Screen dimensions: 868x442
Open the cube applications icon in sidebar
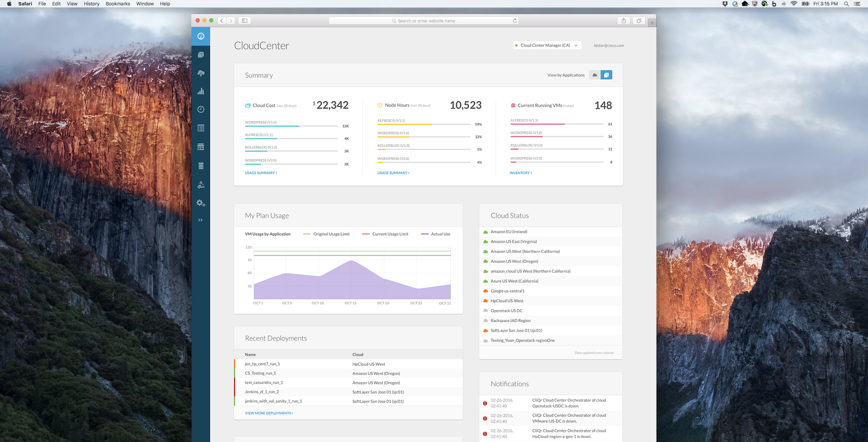point(201,55)
